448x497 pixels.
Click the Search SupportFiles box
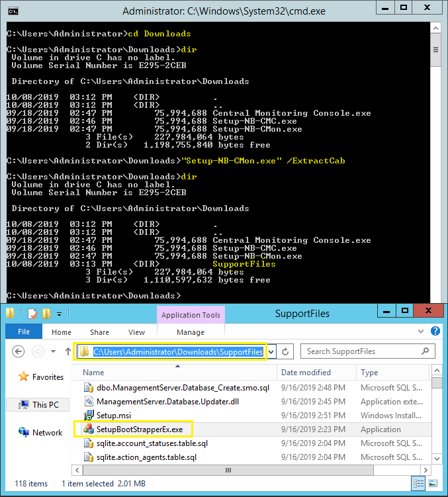pos(368,351)
